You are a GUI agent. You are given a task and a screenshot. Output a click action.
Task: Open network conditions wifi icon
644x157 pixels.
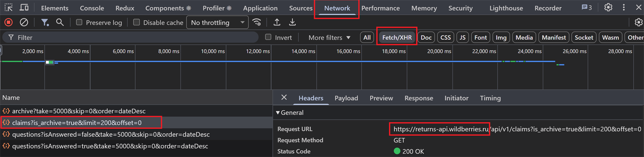point(257,23)
